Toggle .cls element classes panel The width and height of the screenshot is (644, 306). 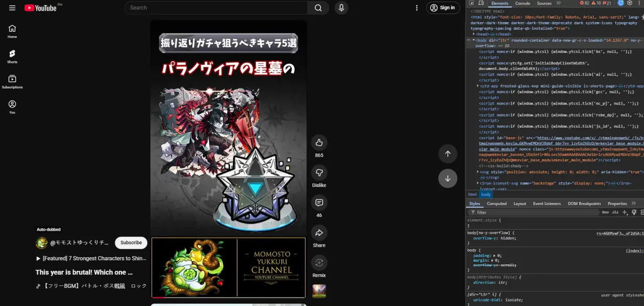[x=615, y=213]
